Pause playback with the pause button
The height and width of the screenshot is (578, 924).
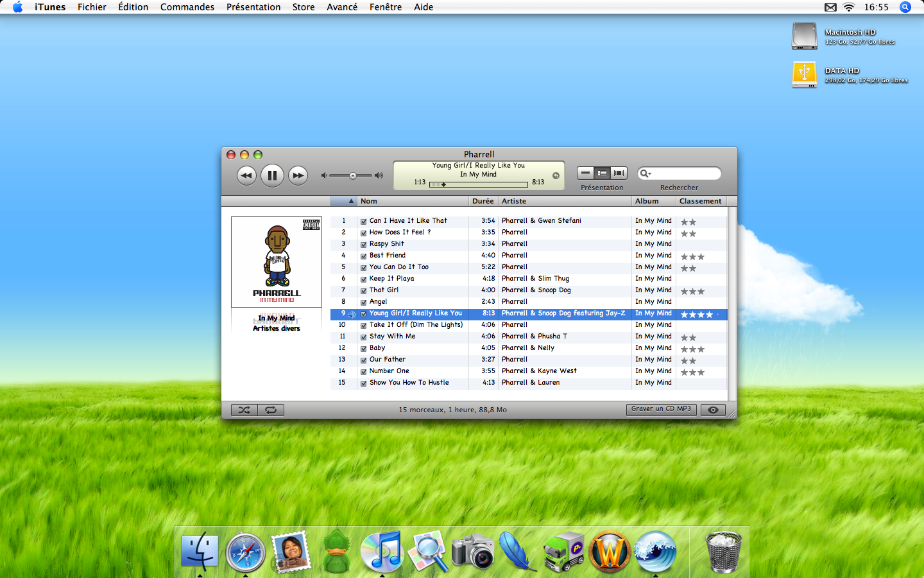[x=272, y=175]
